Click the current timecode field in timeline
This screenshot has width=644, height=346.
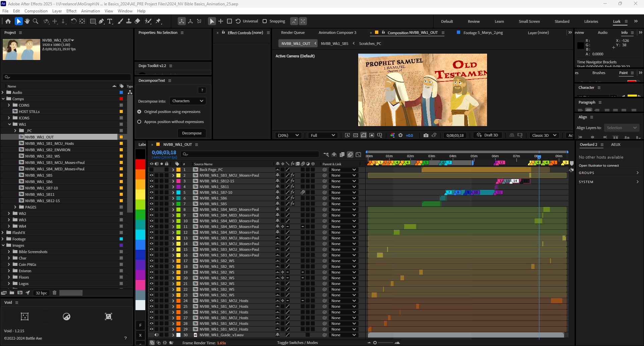(163, 152)
